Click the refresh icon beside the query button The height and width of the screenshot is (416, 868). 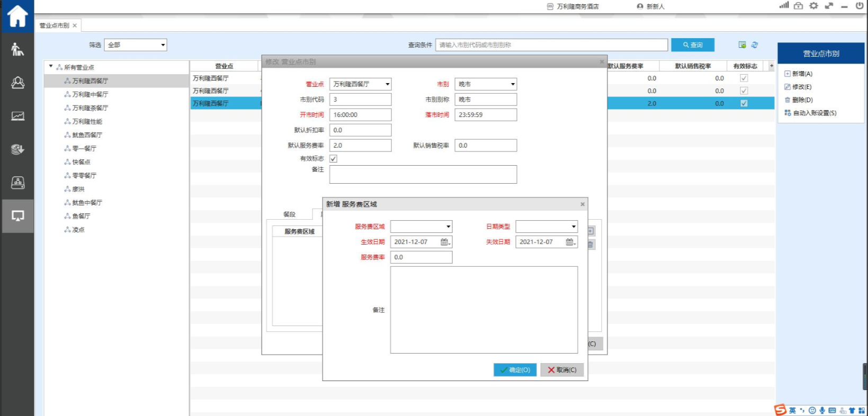755,45
